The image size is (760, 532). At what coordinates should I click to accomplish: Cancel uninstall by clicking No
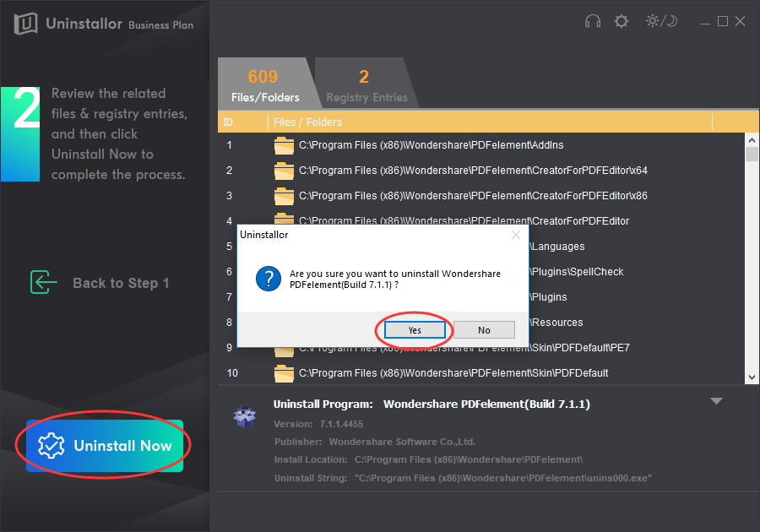484,330
